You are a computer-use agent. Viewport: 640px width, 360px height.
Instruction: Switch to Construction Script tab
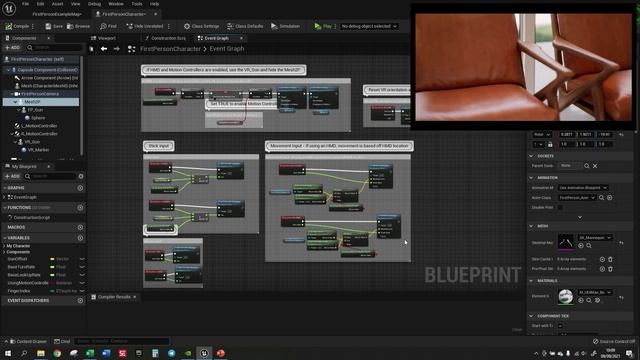pyautogui.click(x=165, y=38)
